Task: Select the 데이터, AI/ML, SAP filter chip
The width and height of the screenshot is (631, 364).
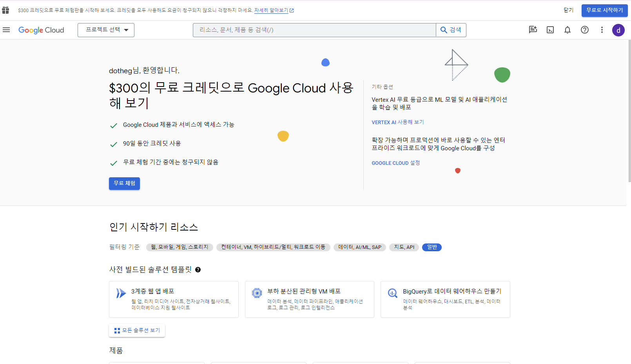Action: click(360, 247)
